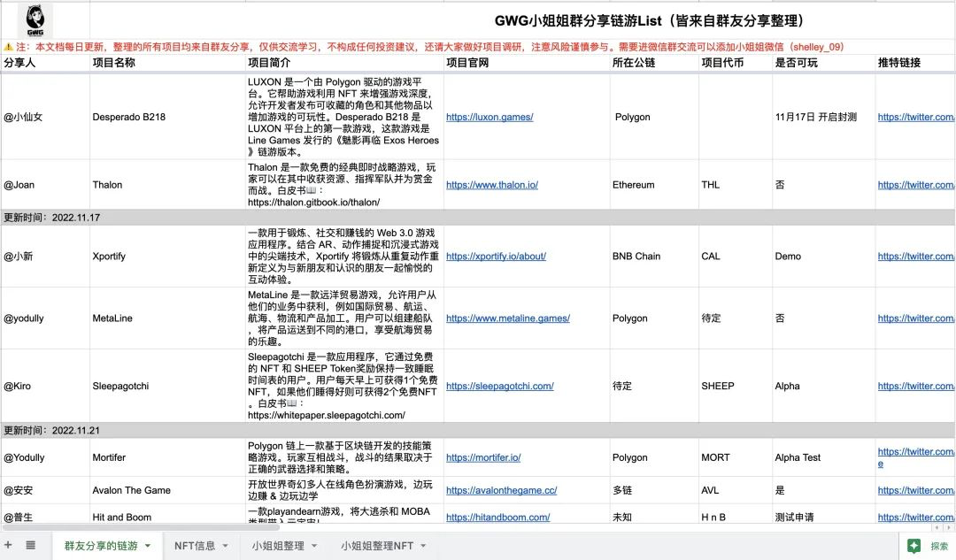Image resolution: width=956 pixels, height=560 pixels.
Task: Select the Thalon project name cell
Action: tap(167, 185)
